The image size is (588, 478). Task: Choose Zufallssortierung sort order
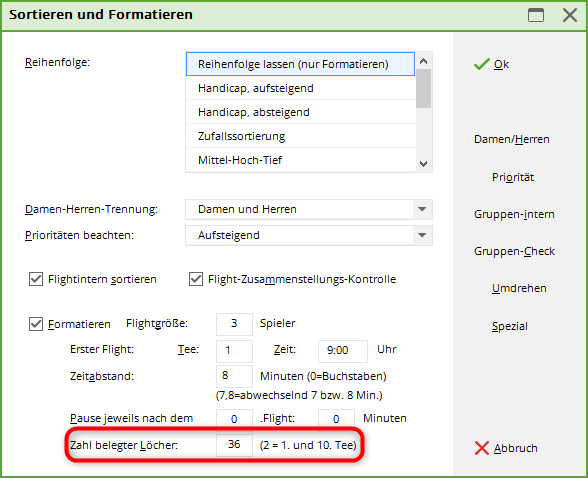point(301,136)
